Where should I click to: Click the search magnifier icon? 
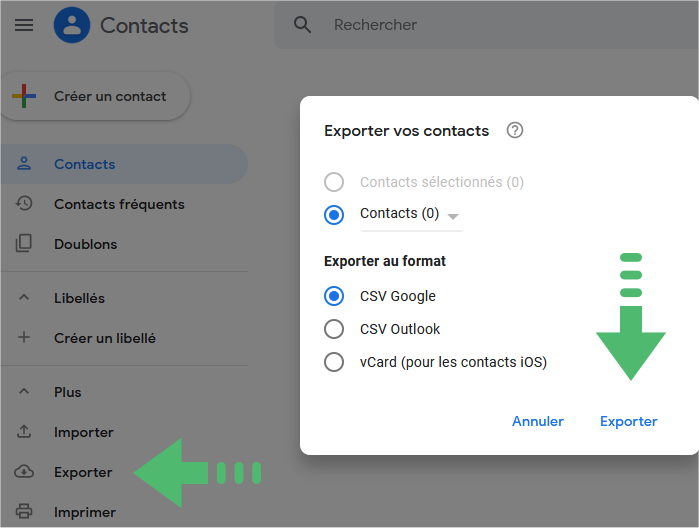coord(302,25)
